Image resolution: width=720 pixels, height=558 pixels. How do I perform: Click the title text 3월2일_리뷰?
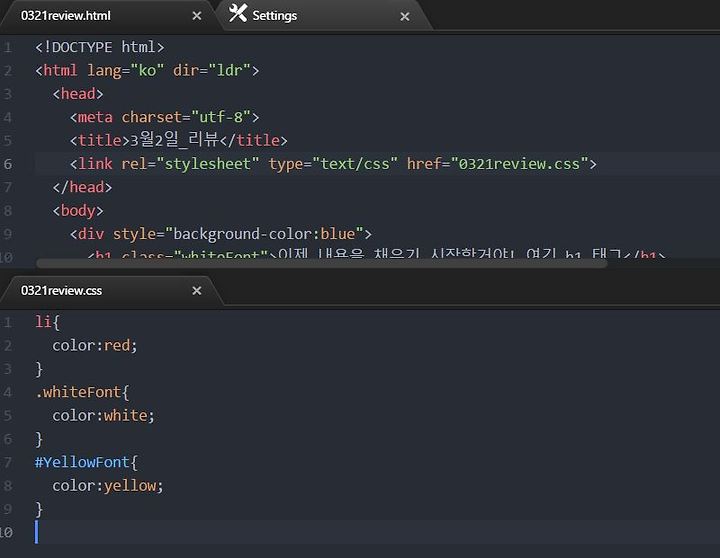[x=175, y=140]
